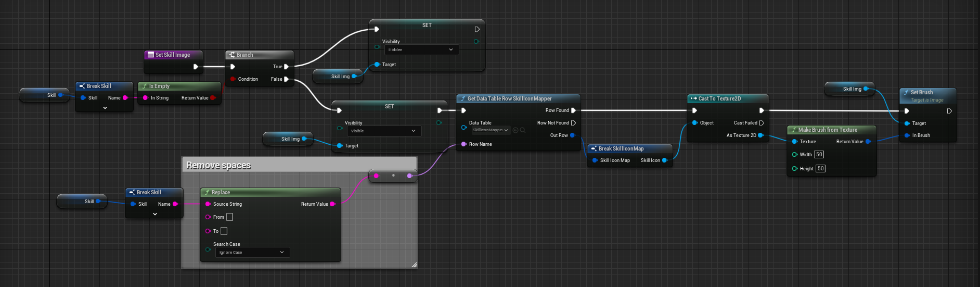Screen dimensions: 980x287
Task: Select the Skill Img variable beside Hidden SET node
Action: pyautogui.click(x=338, y=77)
